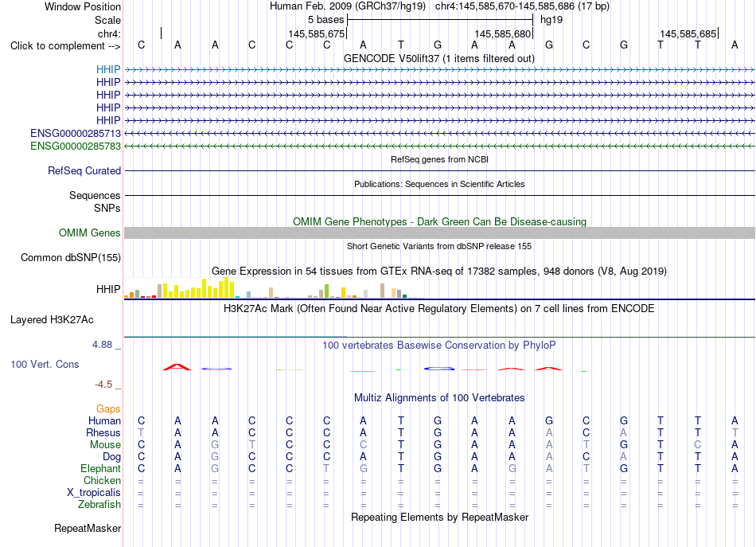Click the orange Gaps label
This screenshot has height=547, width=756.
[x=108, y=409]
